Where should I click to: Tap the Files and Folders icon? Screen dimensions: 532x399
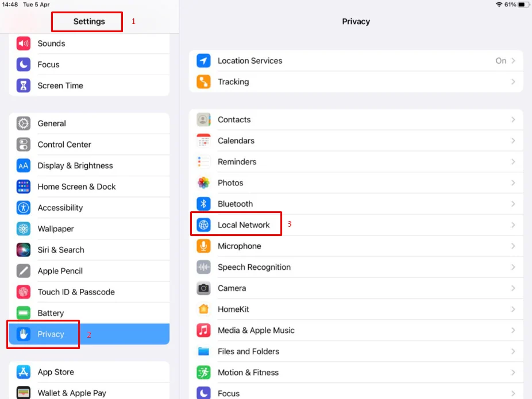click(203, 351)
